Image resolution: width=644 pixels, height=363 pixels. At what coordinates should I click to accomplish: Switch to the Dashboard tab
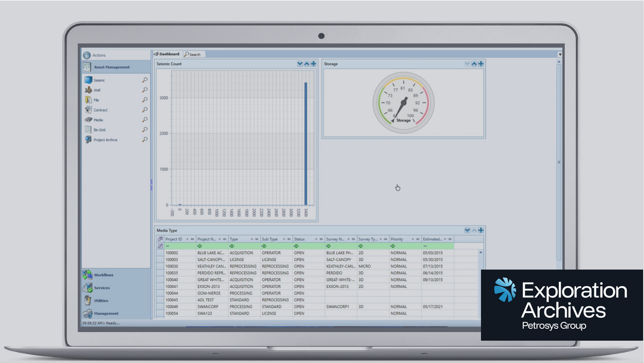tap(169, 54)
